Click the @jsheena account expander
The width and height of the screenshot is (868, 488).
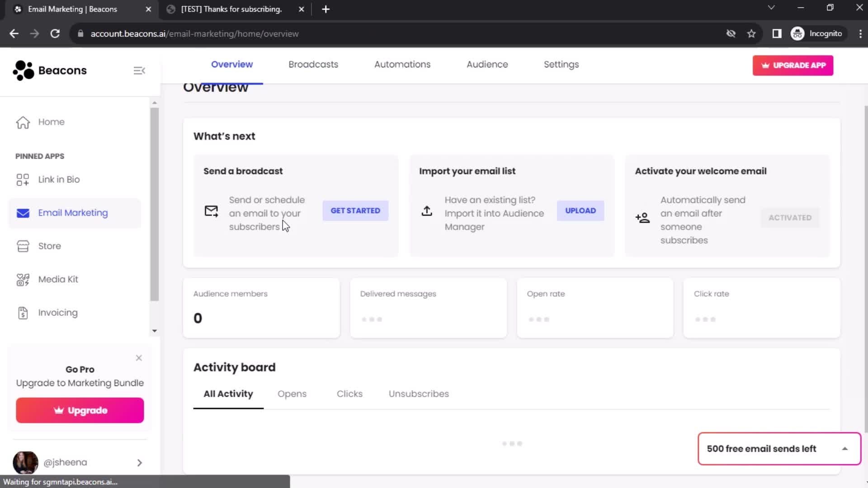click(x=140, y=462)
